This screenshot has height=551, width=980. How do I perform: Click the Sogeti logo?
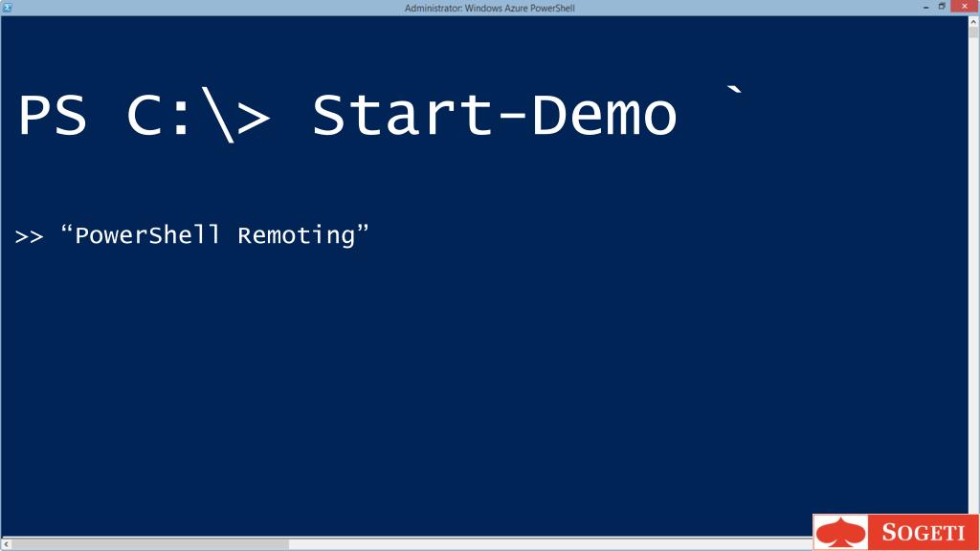(896, 532)
